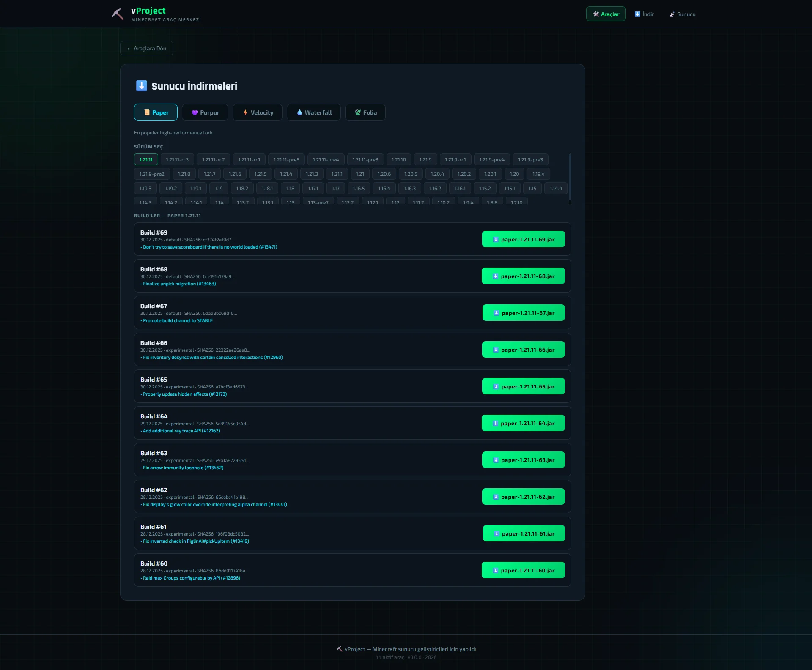This screenshot has height=670, width=812.
Task: Click download icon on paper-1.21.11-61.jar
Action: tap(497, 534)
